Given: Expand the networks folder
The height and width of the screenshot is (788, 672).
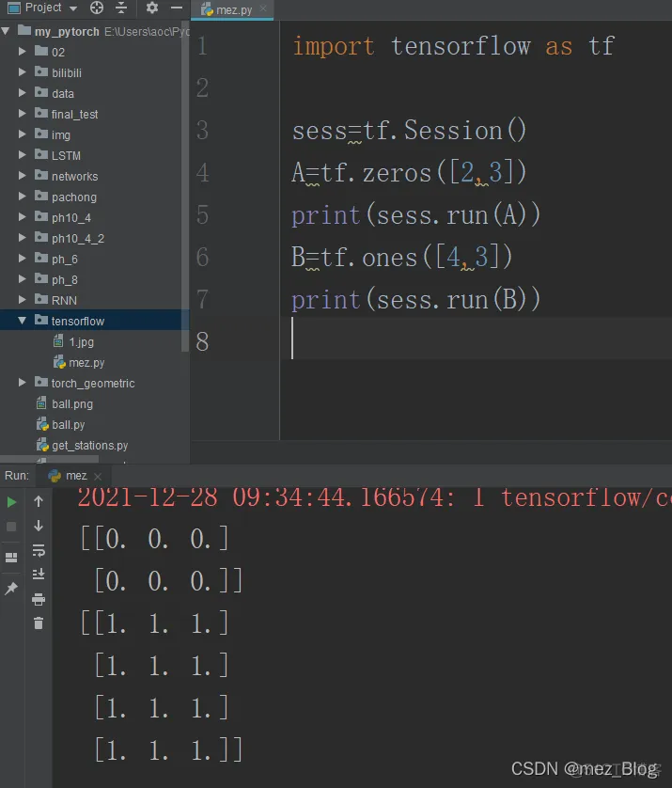Looking at the screenshot, I should click(x=23, y=176).
